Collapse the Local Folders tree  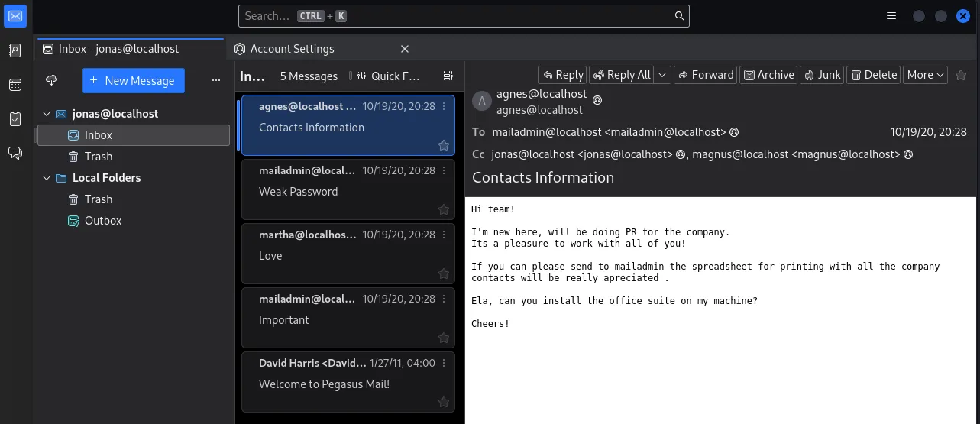coord(45,178)
